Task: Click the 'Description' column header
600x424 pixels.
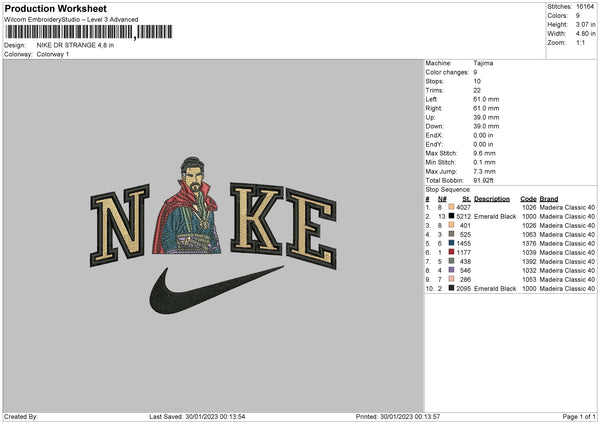Action: point(492,199)
